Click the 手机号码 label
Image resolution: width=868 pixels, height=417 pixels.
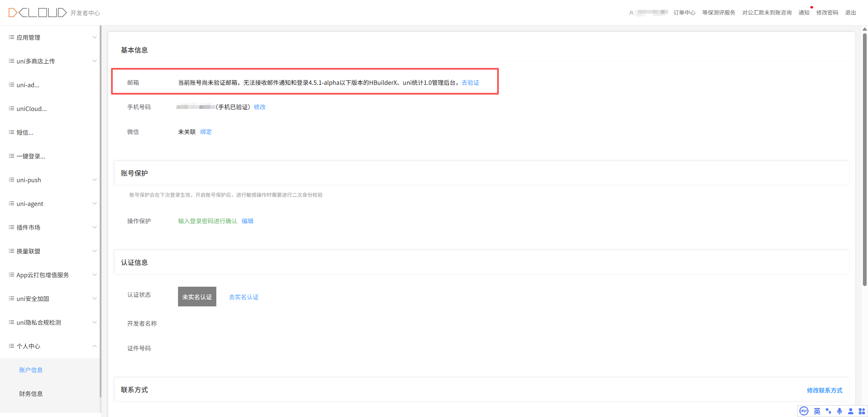pyautogui.click(x=139, y=107)
